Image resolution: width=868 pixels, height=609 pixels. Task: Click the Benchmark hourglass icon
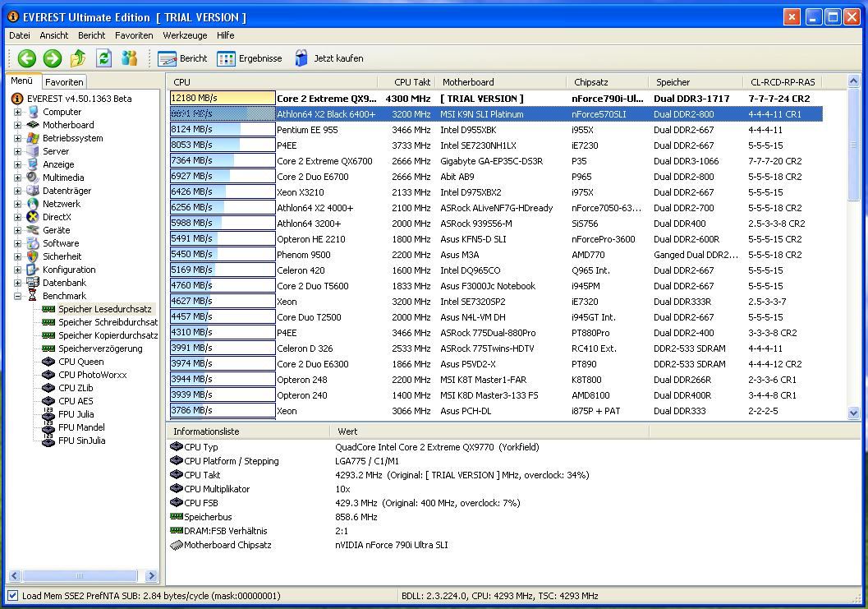tap(33, 296)
